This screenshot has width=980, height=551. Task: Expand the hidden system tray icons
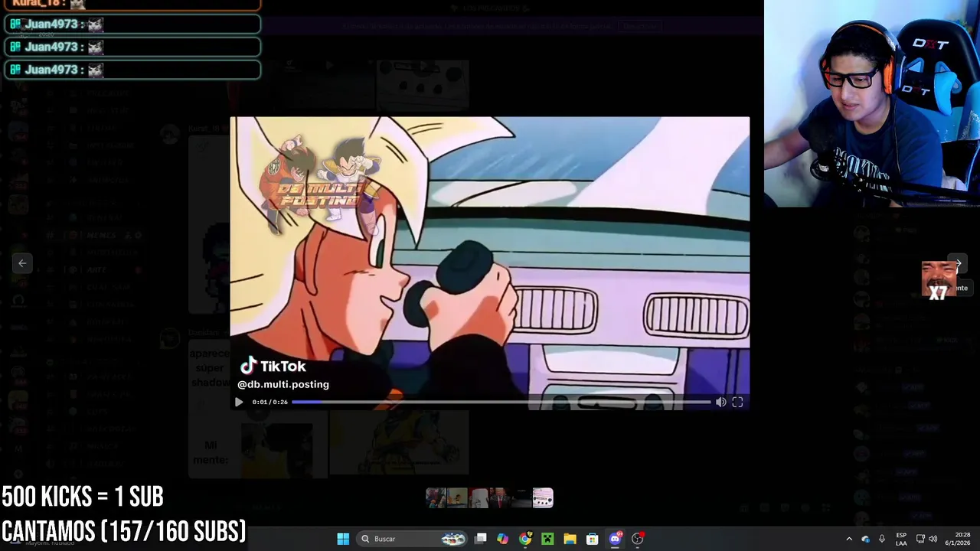[848, 539]
